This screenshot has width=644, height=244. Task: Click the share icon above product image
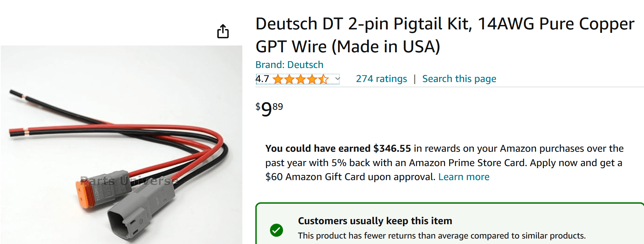pos(223,31)
